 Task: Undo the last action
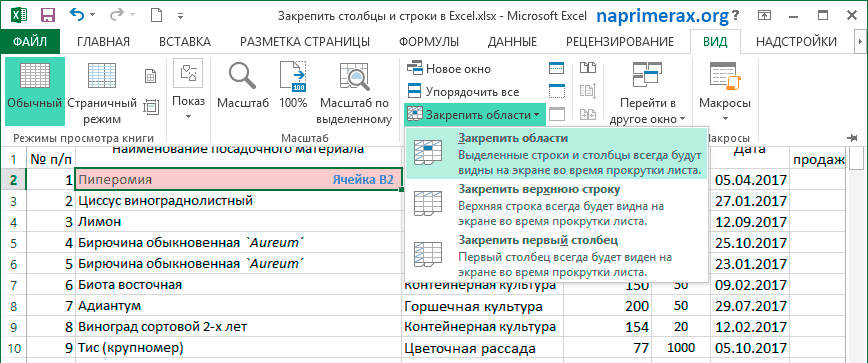[77, 15]
